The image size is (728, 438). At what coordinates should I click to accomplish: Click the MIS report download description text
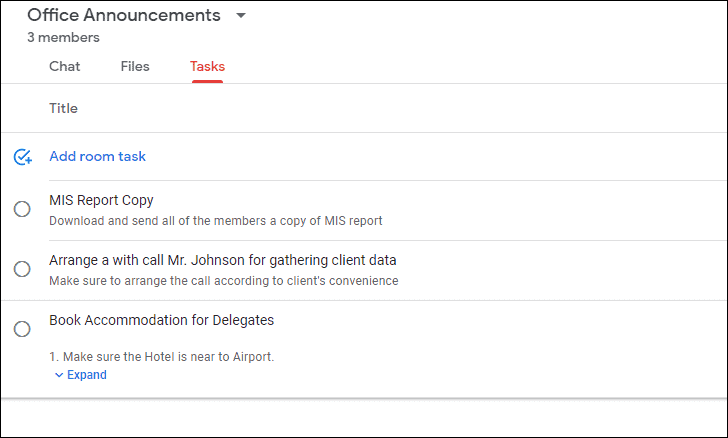tap(216, 221)
